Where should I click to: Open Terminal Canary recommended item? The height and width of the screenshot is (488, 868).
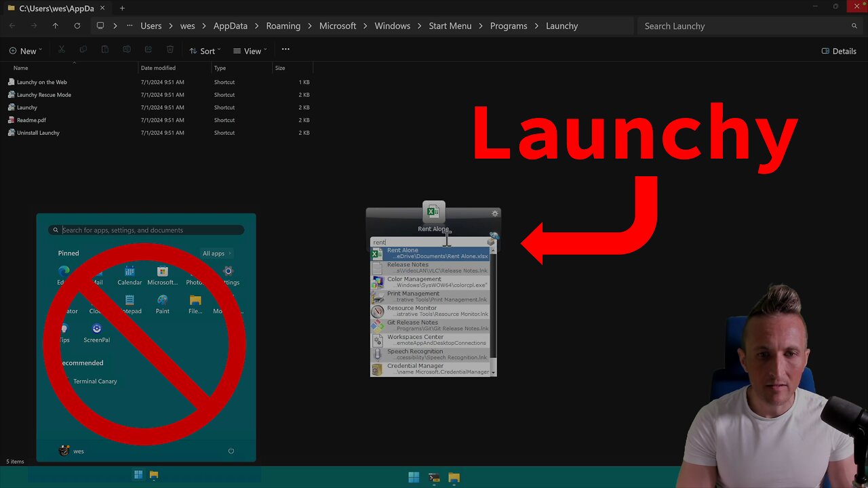tap(95, 381)
